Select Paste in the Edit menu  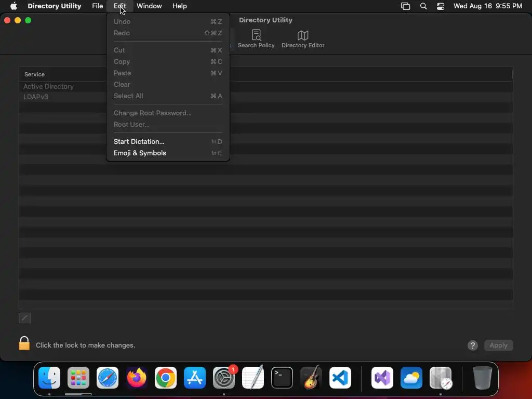point(168,73)
